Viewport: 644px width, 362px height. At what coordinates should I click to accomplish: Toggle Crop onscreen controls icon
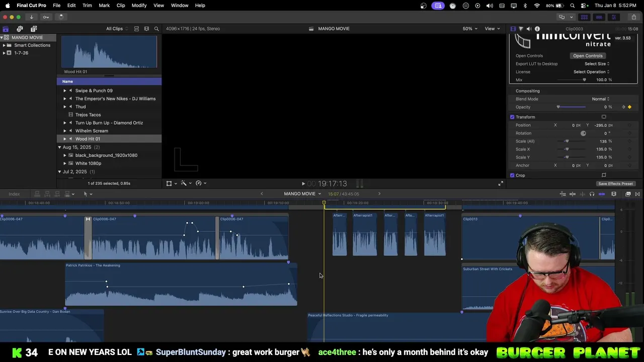click(x=604, y=175)
